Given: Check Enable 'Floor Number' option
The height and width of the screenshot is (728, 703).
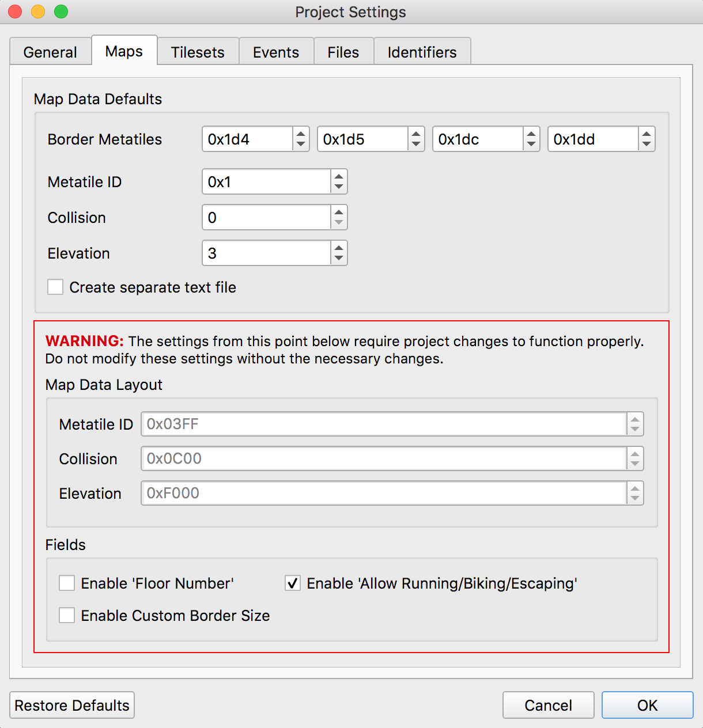Looking at the screenshot, I should click(x=67, y=583).
